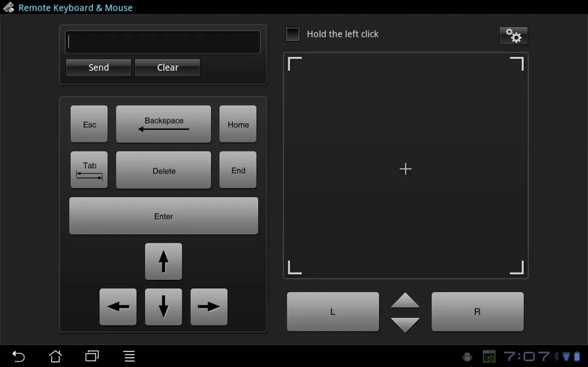The image size is (588, 367).
Task: Tap the touchpad center crosshair
Action: (405, 169)
